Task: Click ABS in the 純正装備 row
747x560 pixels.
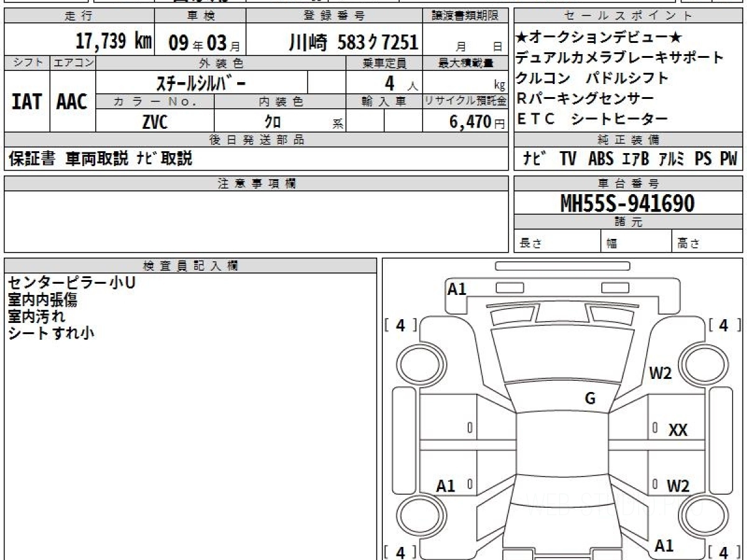Action: pyautogui.click(x=601, y=159)
